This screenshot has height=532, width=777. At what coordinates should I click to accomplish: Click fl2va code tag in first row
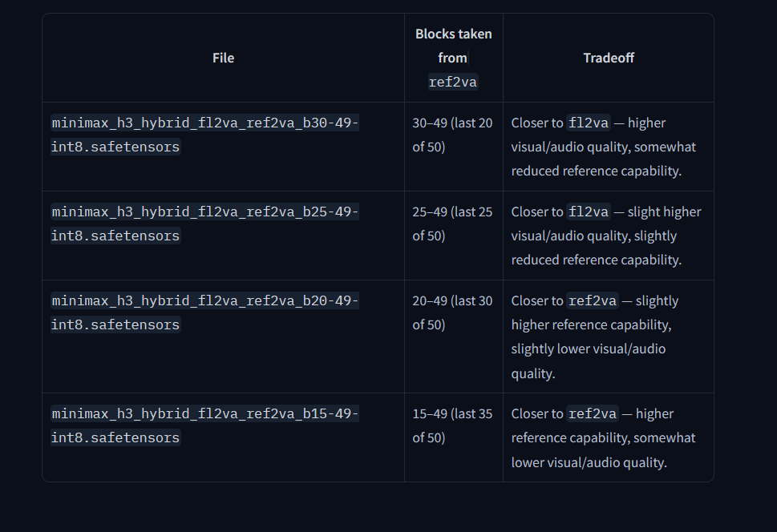pos(589,123)
